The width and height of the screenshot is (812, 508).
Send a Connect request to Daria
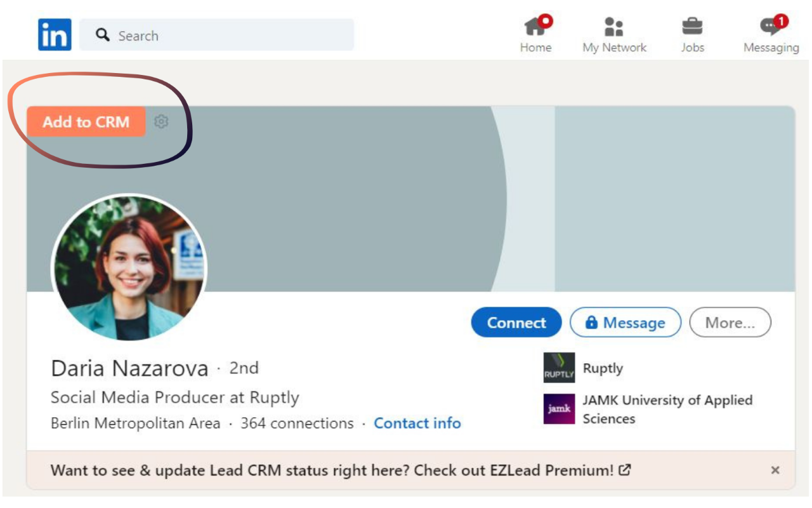516,323
